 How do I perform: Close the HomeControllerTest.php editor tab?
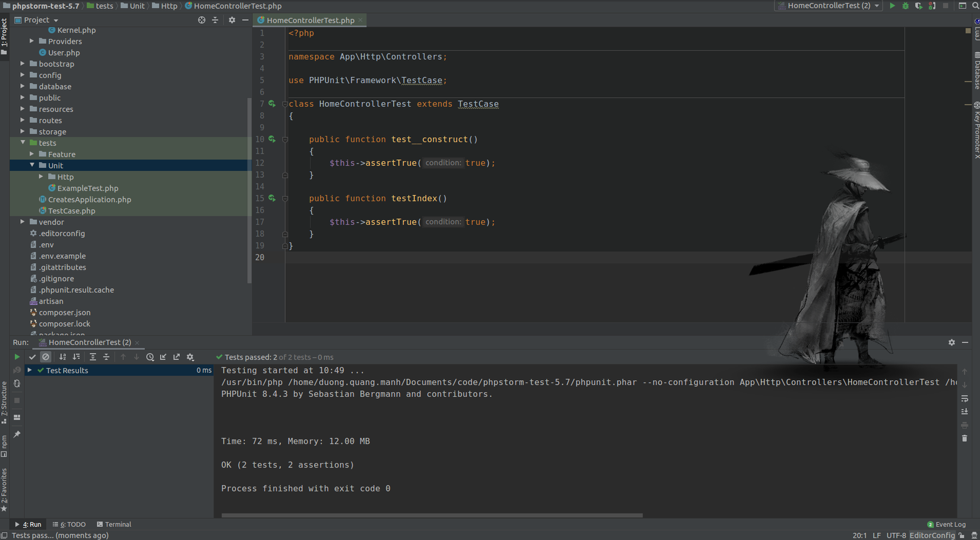coord(360,20)
